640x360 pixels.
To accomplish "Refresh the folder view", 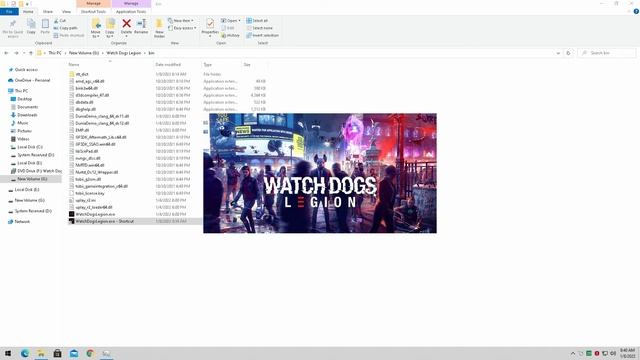I will coord(568,53).
